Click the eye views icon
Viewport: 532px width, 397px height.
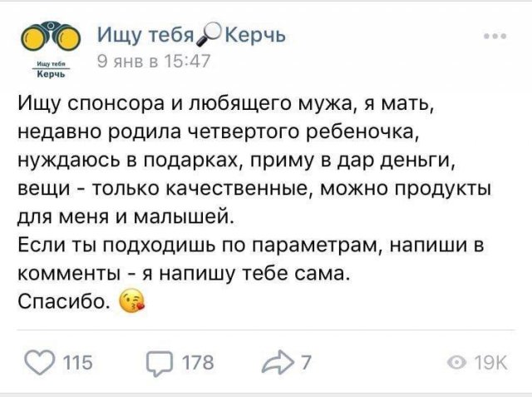click(456, 363)
